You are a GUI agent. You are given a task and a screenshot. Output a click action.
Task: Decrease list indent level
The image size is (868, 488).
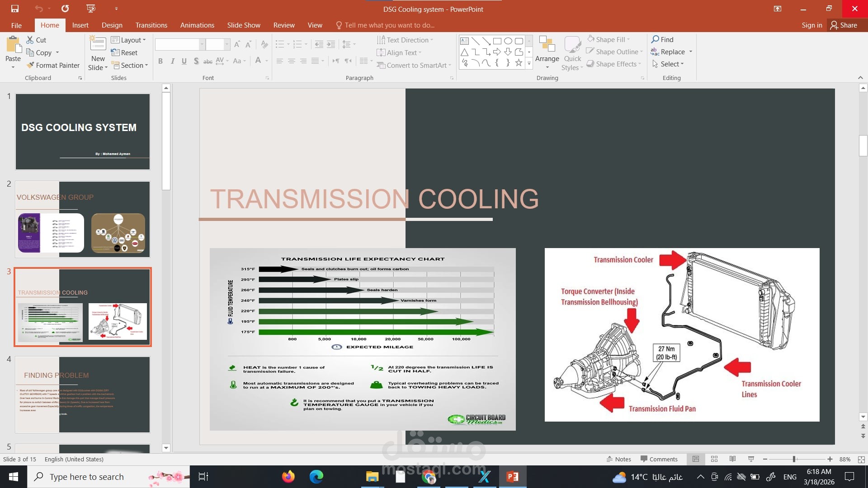pyautogui.click(x=319, y=44)
